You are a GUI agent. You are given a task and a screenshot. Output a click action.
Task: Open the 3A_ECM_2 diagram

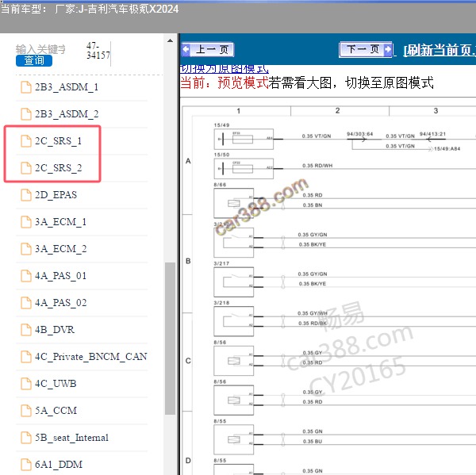click(x=61, y=249)
